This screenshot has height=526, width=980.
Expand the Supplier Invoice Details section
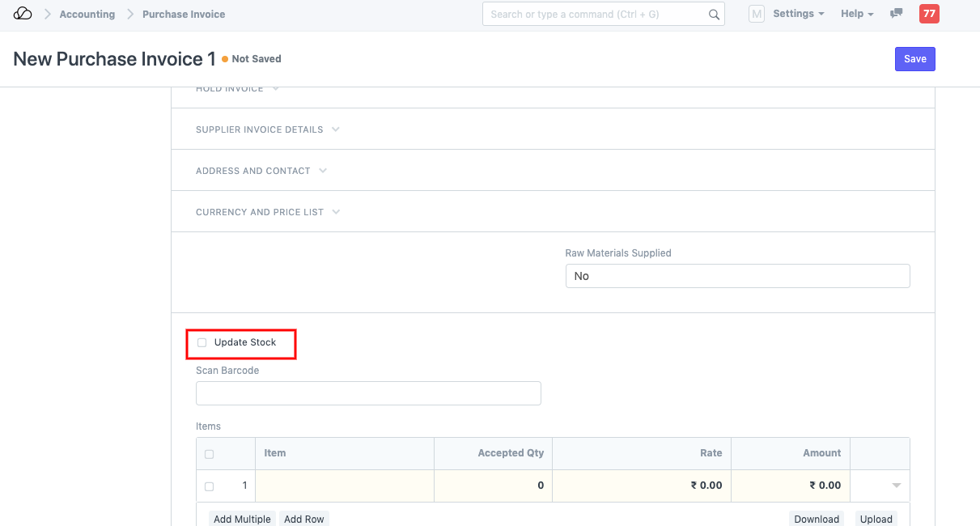point(267,129)
